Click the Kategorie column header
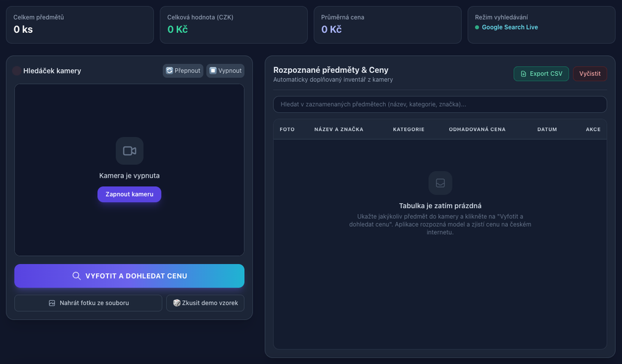This screenshot has width=622, height=364. pos(409,129)
